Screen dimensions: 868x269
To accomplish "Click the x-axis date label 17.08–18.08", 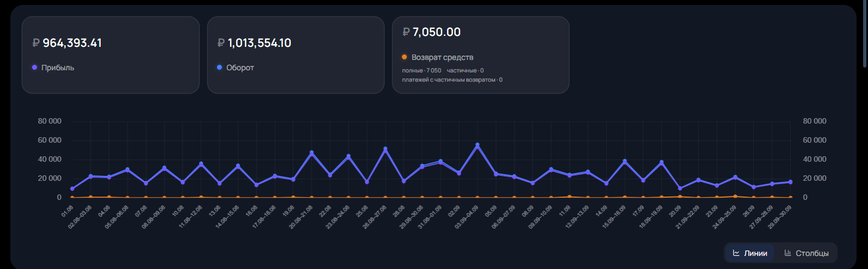I will (264, 217).
